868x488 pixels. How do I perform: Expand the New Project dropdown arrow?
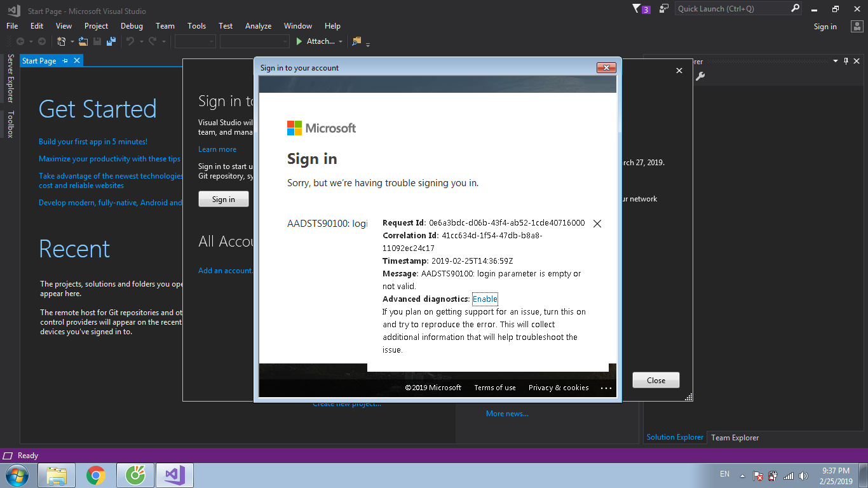pos(72,42)
